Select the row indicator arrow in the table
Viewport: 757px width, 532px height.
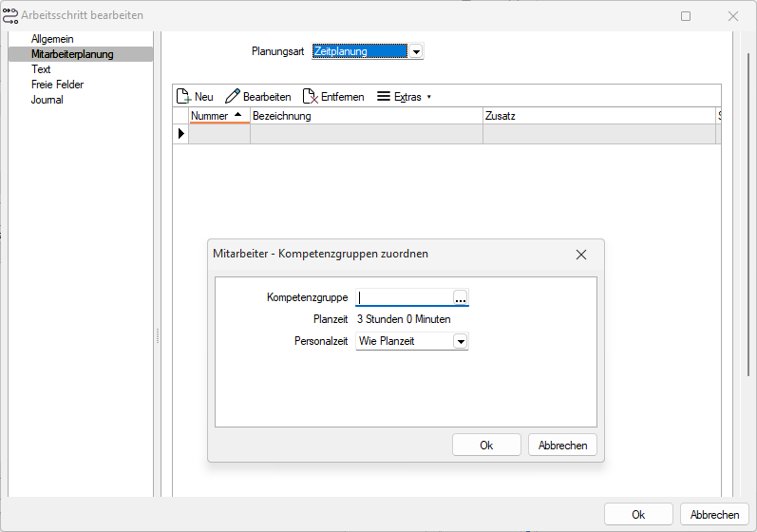point(181,134)
